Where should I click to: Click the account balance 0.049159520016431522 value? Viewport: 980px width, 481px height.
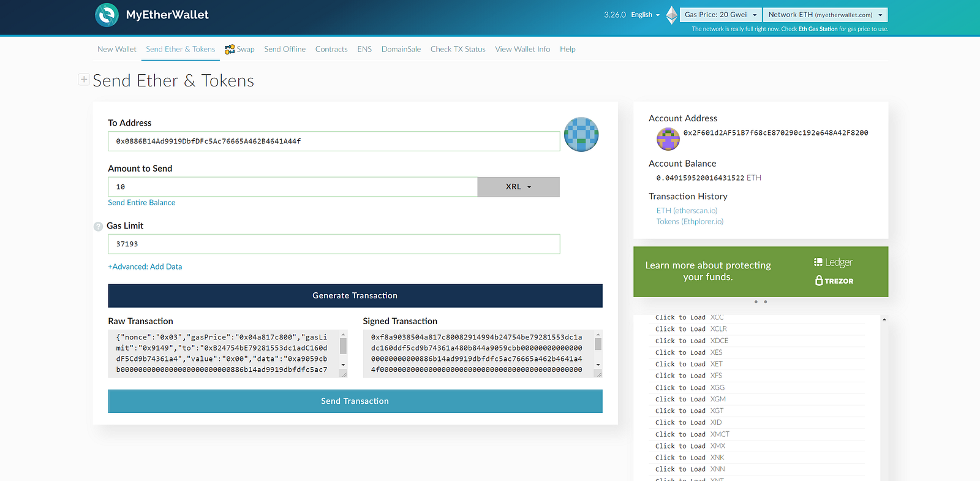click(700, 178)
